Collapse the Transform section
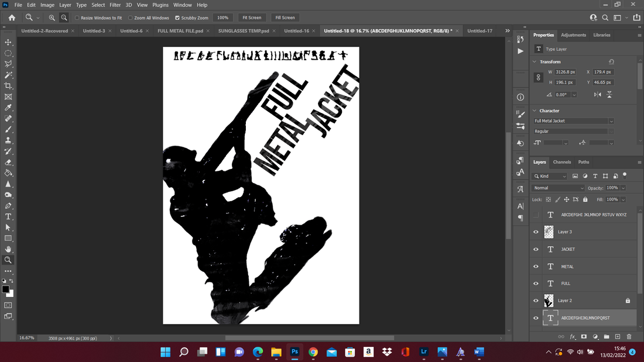Viewport: 644px width, 362px height. [x=535, y=61]
